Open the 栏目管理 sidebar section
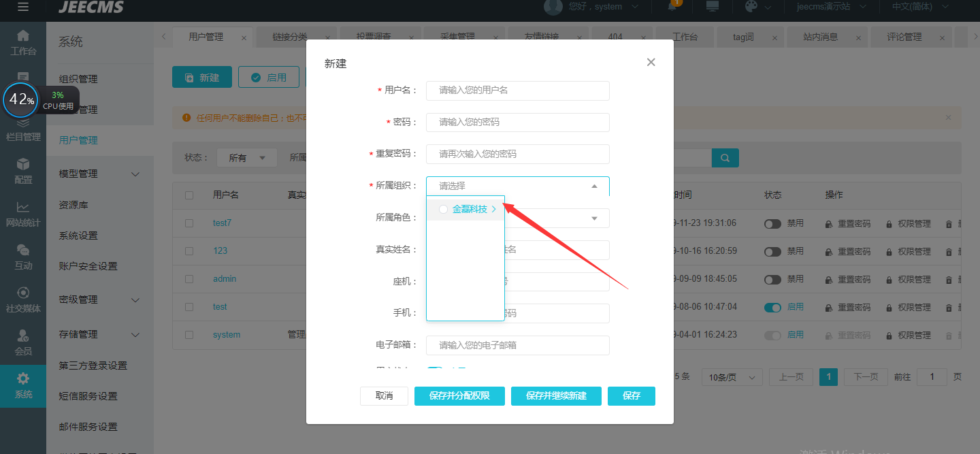 (23, 130)
